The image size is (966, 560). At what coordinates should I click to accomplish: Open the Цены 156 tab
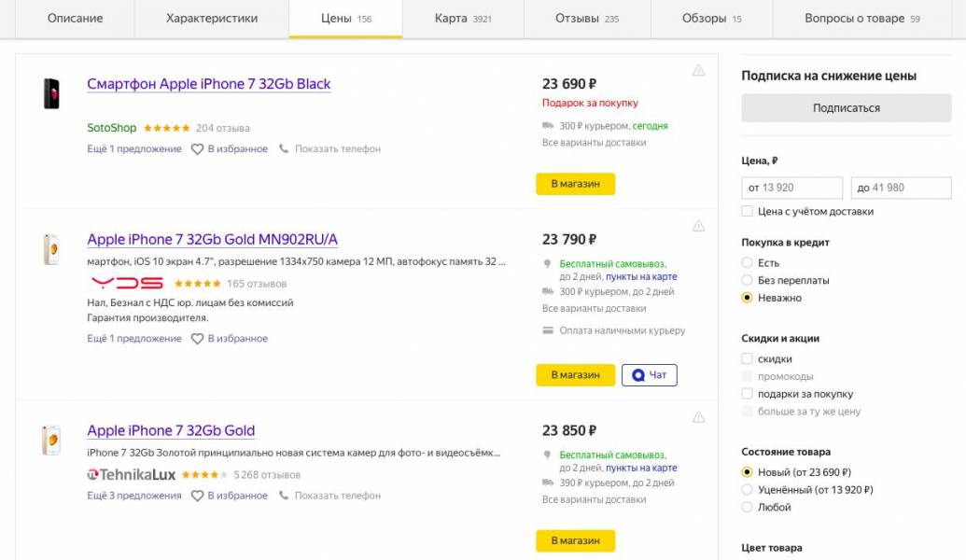[x=345, y=19]
